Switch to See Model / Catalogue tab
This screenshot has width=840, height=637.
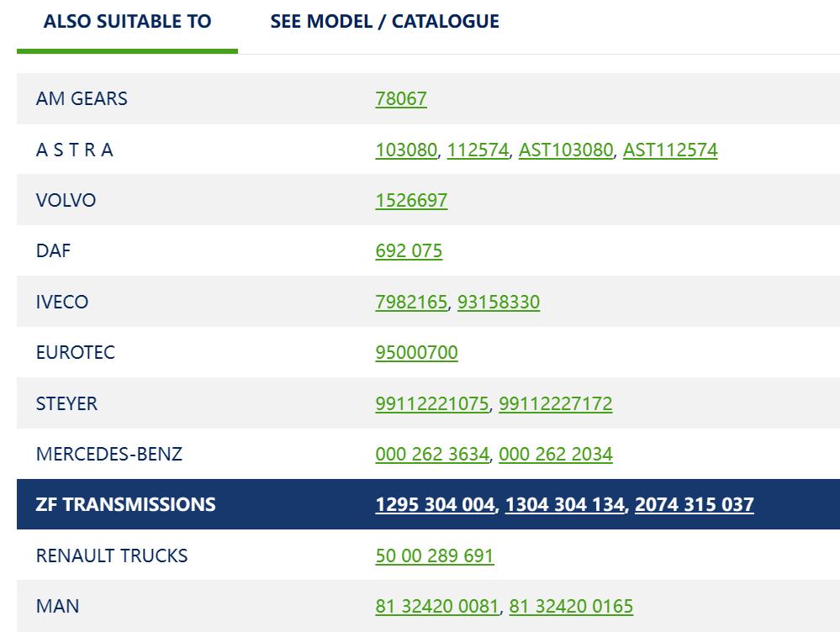click(384, 22)
